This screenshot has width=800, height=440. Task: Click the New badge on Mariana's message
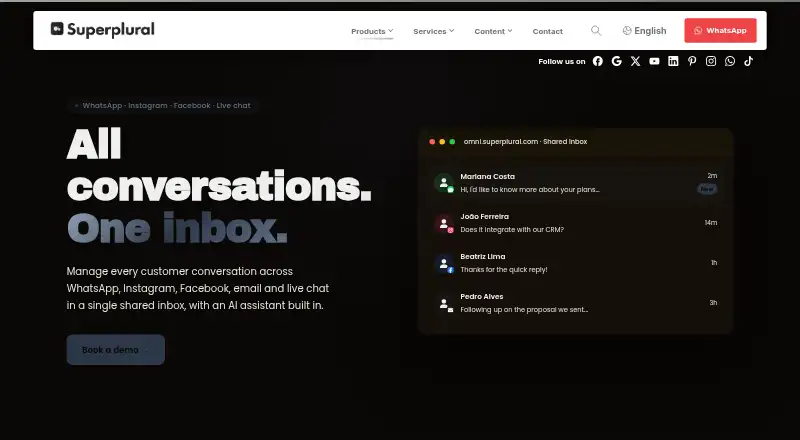coord(707,189)
